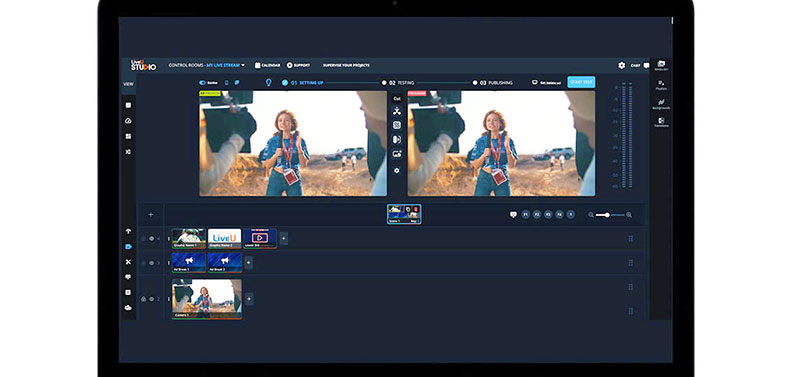Open the My Live Stream control room dropdown
Screen dimensions: 800x377
click(x=226, y=65)
